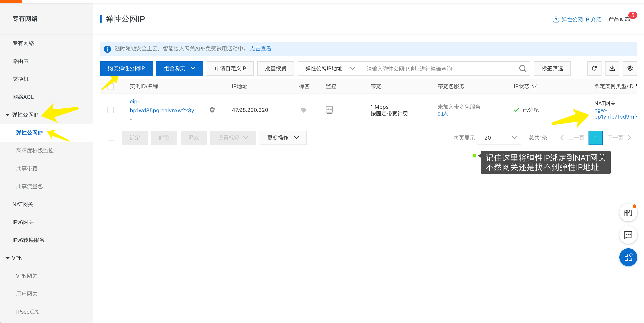This screenshot has width=644, height=323.
Task: Open IPv6网关 in the sidebar
Action: pyautogui.click(x=23, y=222)
